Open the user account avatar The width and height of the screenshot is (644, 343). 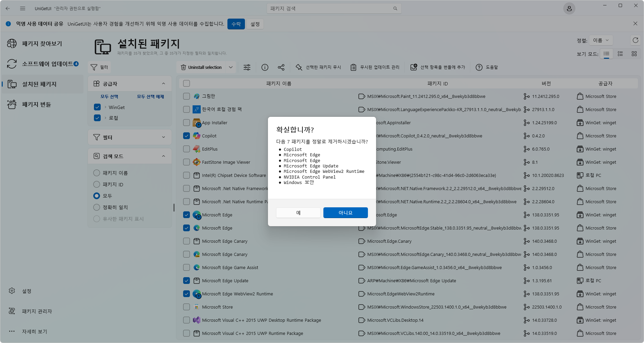(x=569, y=8)
